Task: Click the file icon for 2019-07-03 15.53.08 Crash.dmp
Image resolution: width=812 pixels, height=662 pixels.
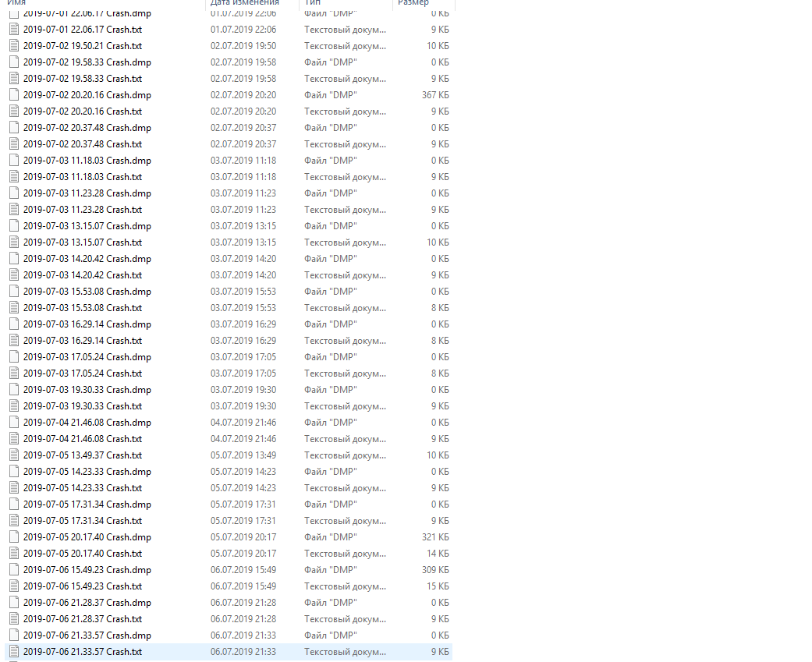Action: 14,292
